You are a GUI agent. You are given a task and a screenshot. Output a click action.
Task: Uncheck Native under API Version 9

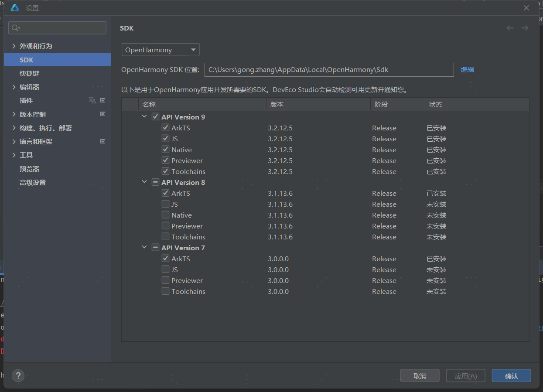pos(165,150)
